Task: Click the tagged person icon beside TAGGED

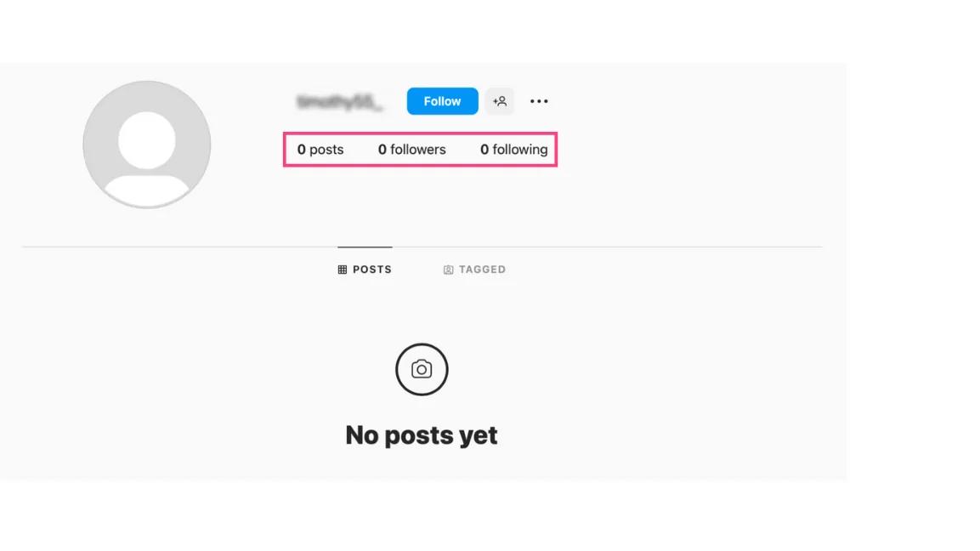Action: pyautogui.click(x=448, y=270)
